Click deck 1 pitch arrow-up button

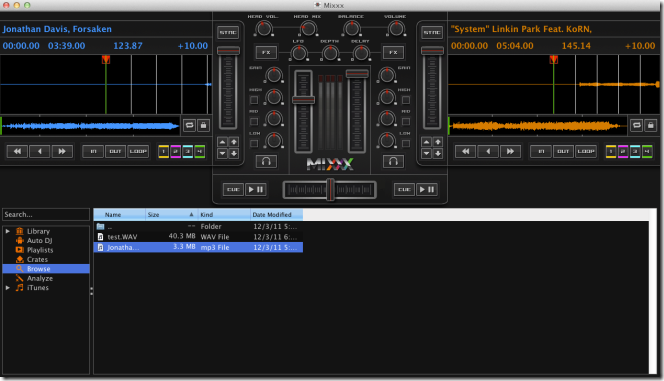pyautogui.click(x=233, y=142)
